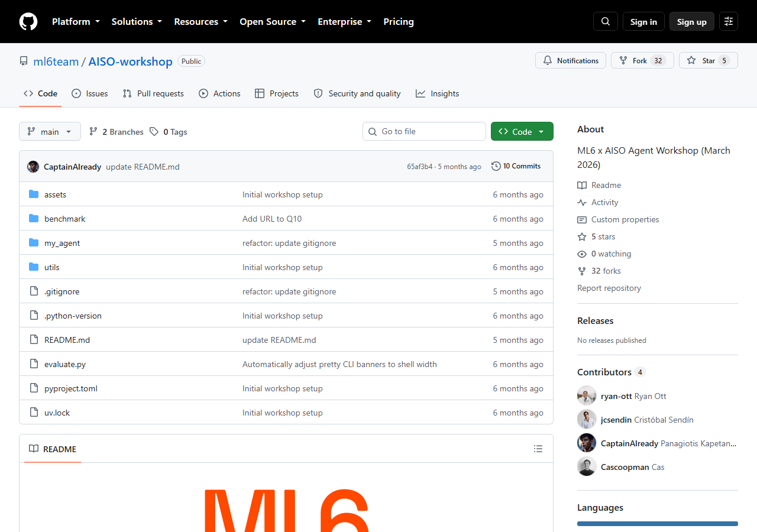This screenshot has width=757, height=532.
Task: Focus the Go to file search field
Action: [x=424, y=131]
